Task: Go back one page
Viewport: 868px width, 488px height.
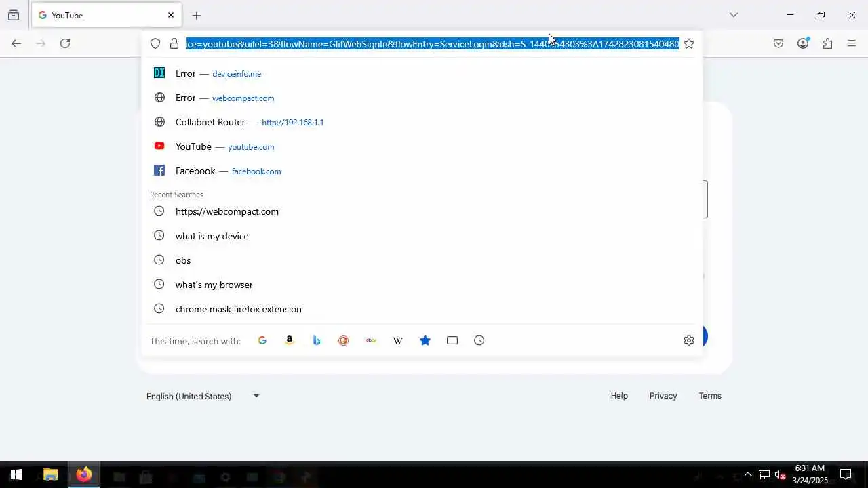Action: [16, 43]
